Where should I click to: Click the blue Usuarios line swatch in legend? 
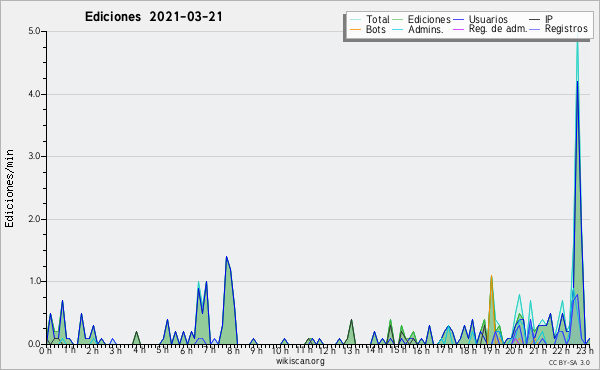(458, 19)
